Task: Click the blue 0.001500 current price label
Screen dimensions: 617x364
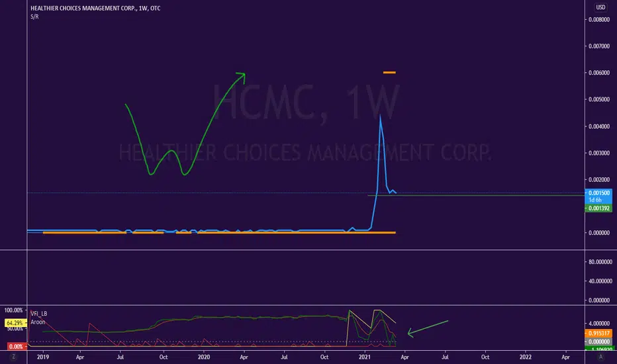Action: tap(598, 193)
